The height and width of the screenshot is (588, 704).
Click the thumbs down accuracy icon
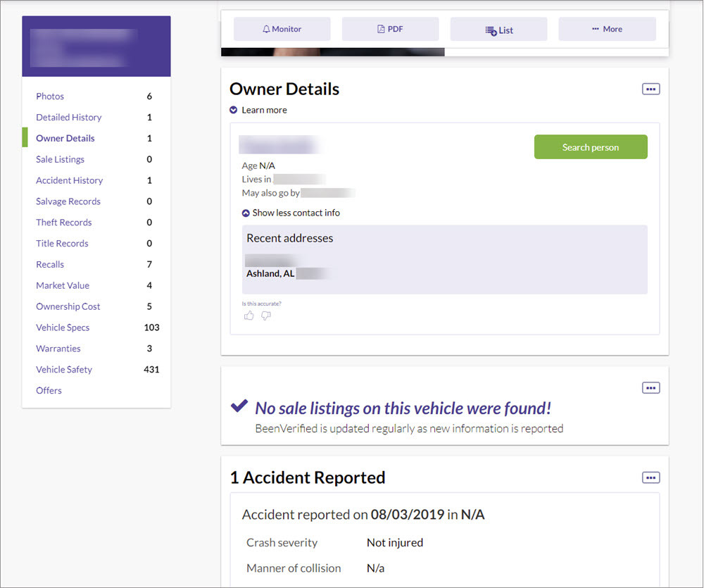(x=265, y=315)
